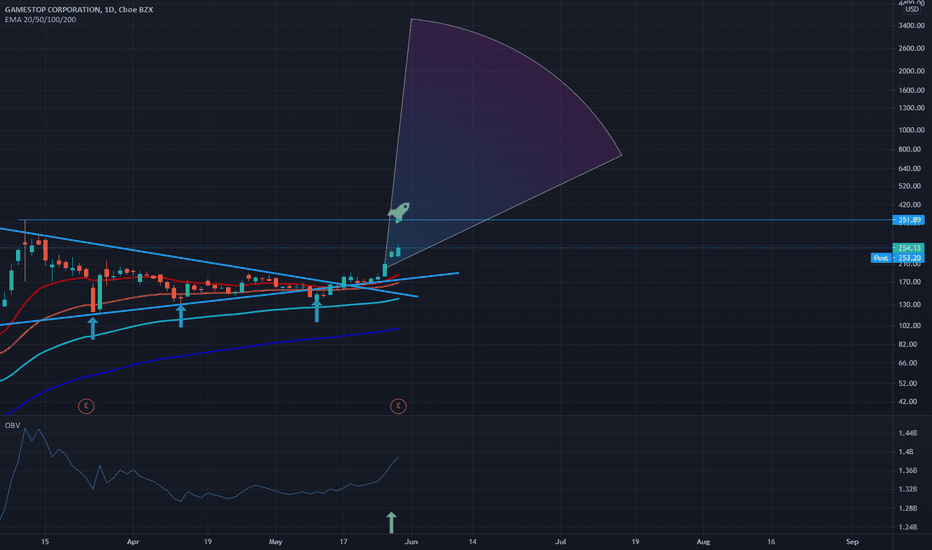Click the 1.44B value on OBV scale
The height and width of the screenshot is (550, 932).
[908, 433]
